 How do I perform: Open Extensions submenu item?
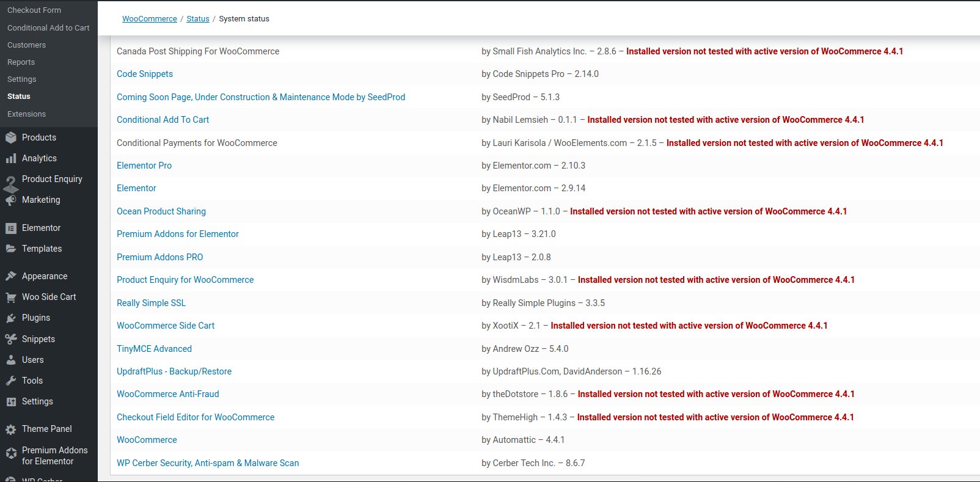[26, 114]
